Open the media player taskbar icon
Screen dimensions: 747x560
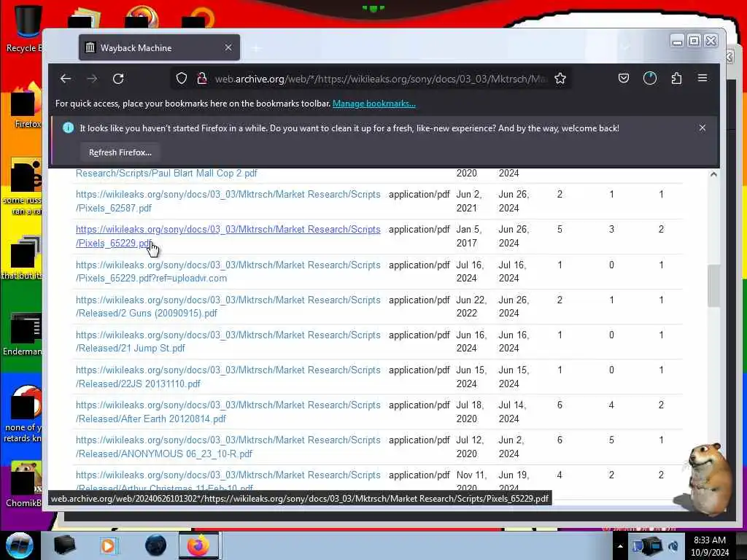[x=108, y=545]
